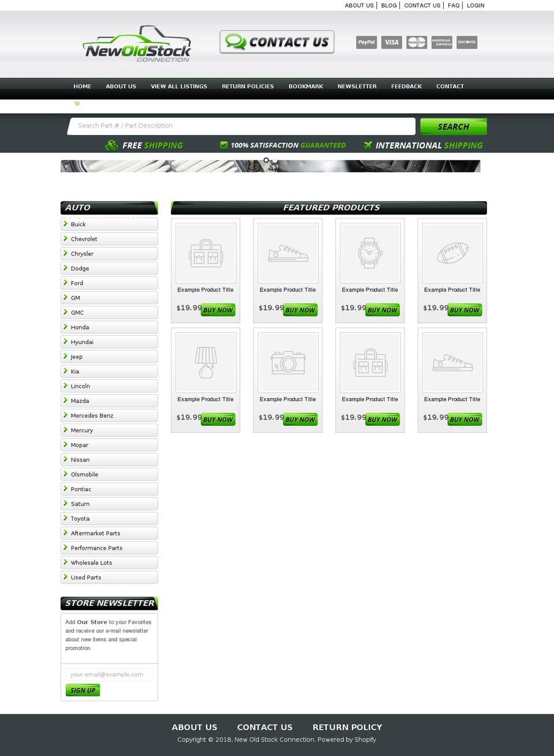Click the green satisfaction checkmark icon

click(224, 145)
